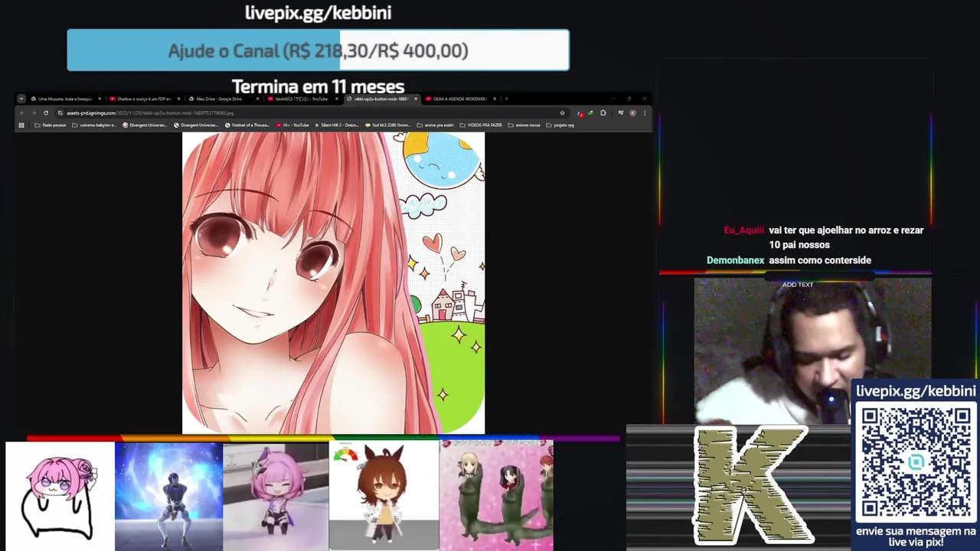Close the Uma Musume tab

coord(100,99)
